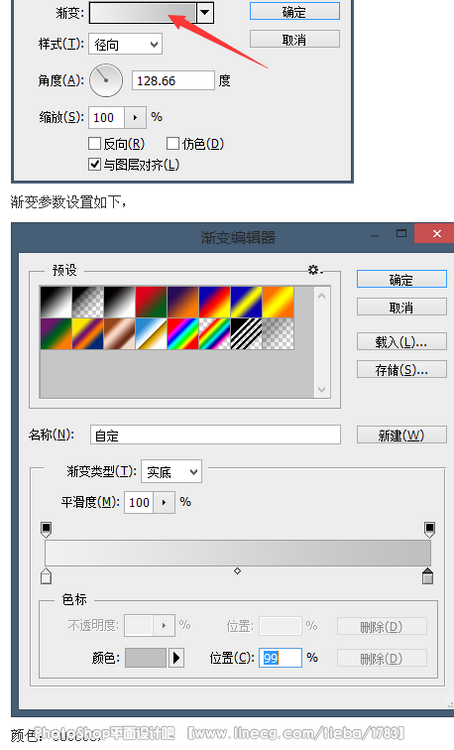Click the 新建(W) new button

tap(401, 435)
